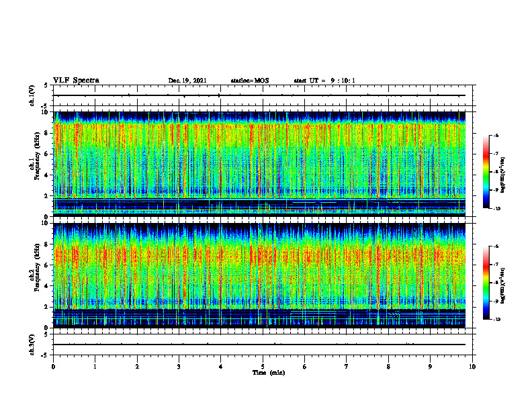Click the "-6" tick on ch.1 colorbar
The width and height of the screenshot is (532, 411).
click(496, 135)
